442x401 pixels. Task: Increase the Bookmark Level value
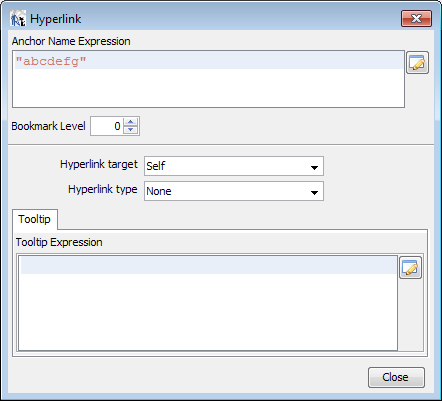(x=131, y=122)
